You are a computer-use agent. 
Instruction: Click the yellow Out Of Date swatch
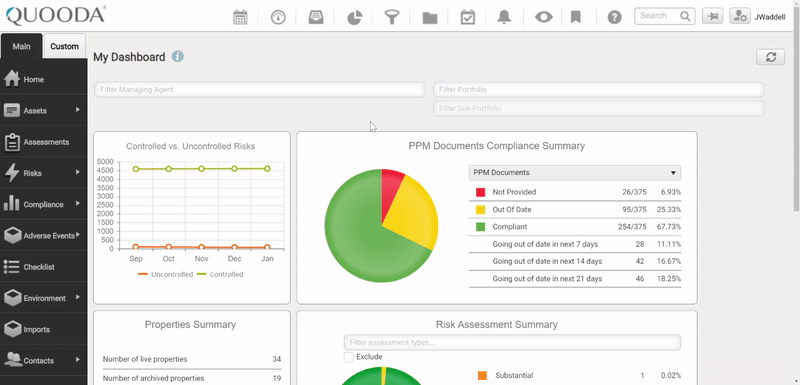point(480,210)
